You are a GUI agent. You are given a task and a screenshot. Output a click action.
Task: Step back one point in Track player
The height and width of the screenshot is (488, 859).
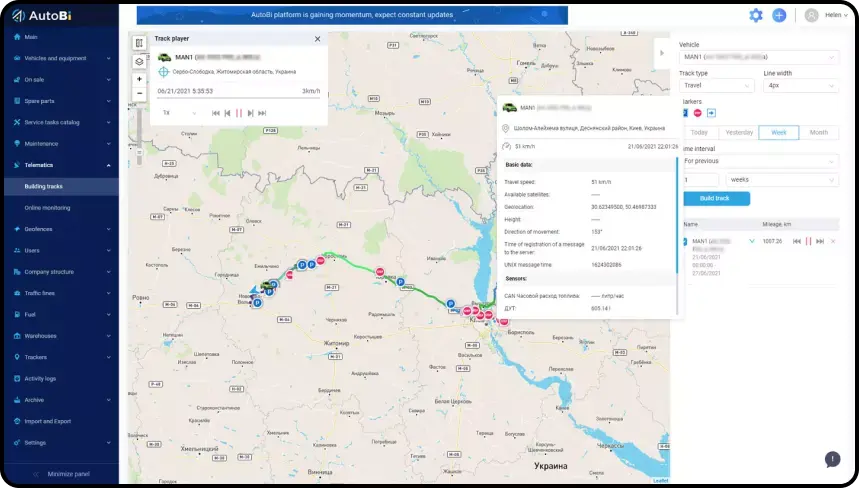227,113
